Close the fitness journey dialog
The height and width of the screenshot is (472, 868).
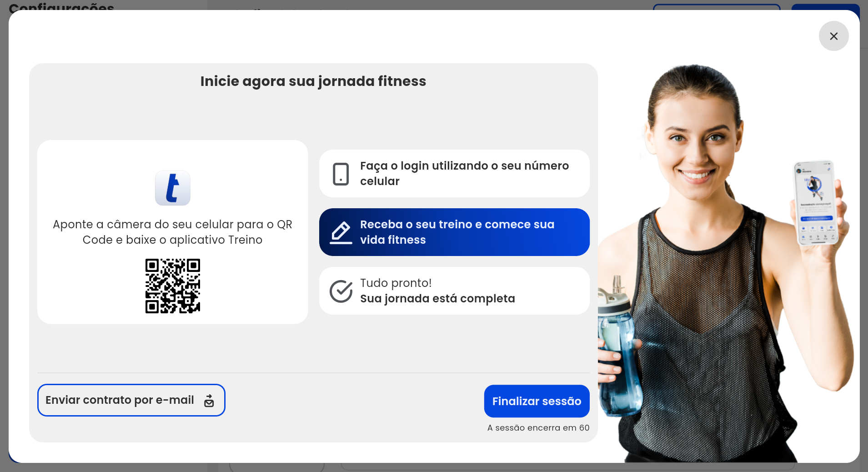[x=833, y=36]
